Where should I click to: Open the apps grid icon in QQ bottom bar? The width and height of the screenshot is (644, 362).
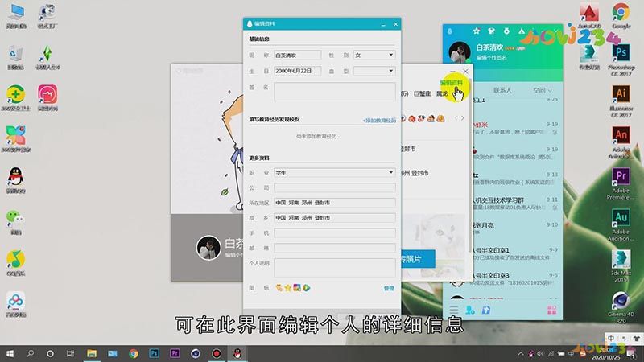point(551,310)
